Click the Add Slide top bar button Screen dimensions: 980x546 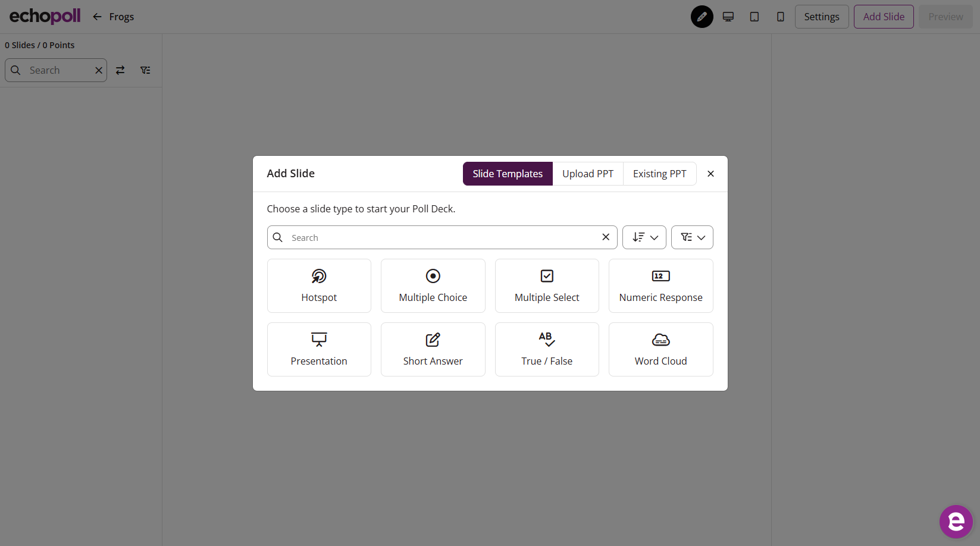883,17
